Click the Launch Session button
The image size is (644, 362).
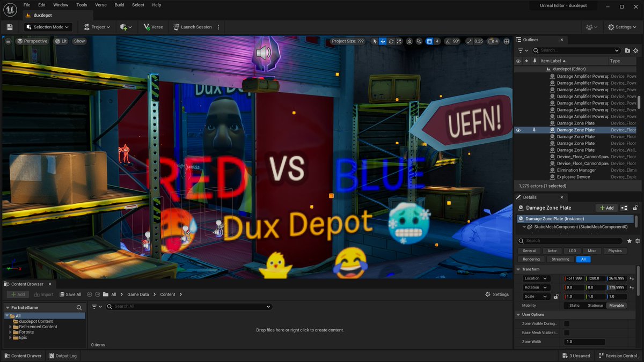point(192,27)
